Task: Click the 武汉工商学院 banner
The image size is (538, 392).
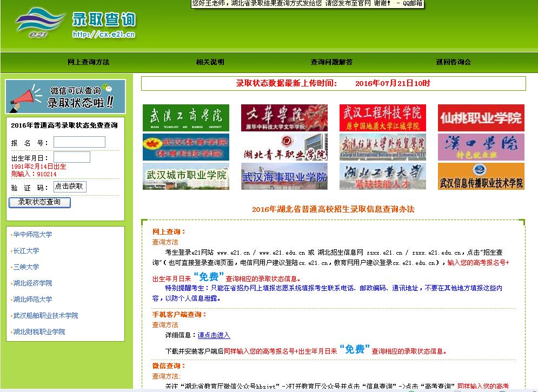Action: tap(186, 118)
